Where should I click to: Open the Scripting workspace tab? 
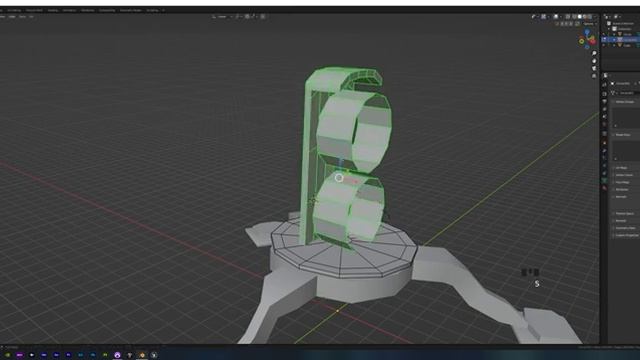pos(153,10)
